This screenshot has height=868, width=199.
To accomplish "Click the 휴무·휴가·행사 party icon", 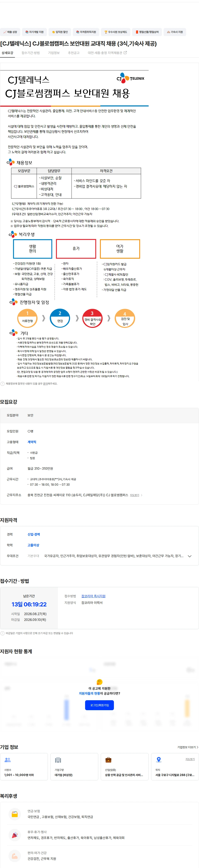I will [x=15, y=835].
